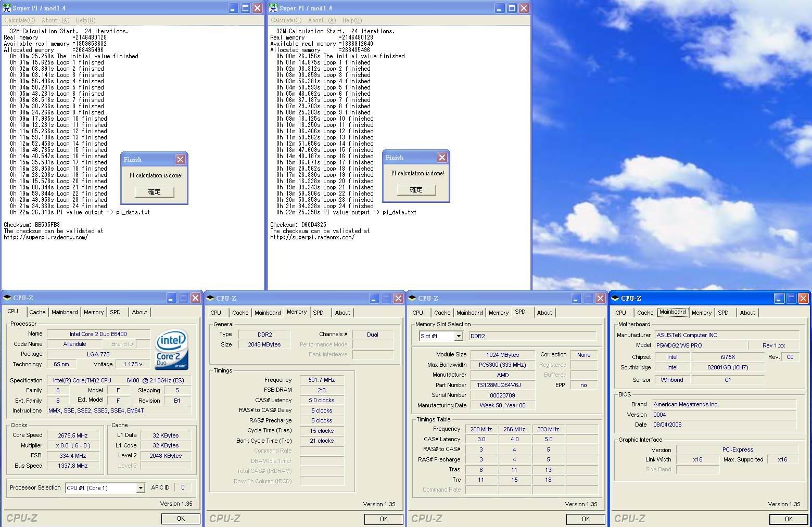Click the FSB:DRAM 2:3 value
The width and height of the screenshot is (812, 527).
click(322, 390)
